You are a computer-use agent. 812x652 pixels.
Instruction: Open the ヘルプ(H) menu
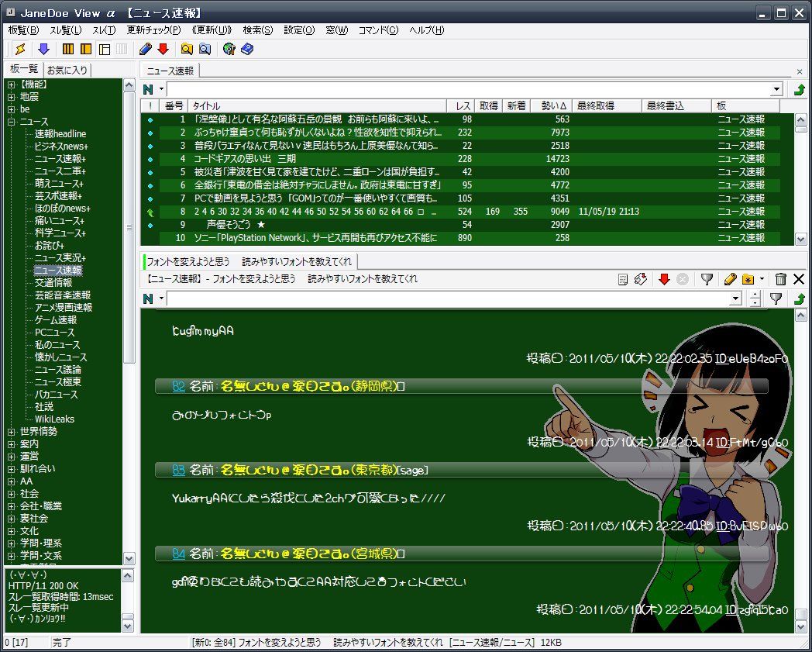[427, 30]
